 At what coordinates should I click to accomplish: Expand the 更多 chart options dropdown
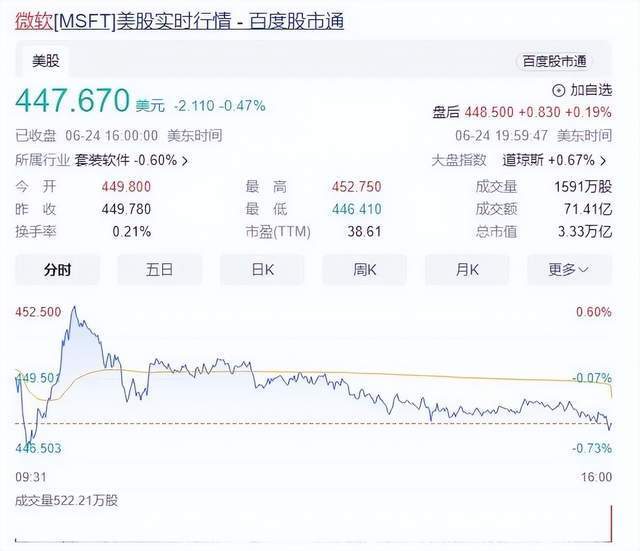pyautogui.click(x=568, y=269)
